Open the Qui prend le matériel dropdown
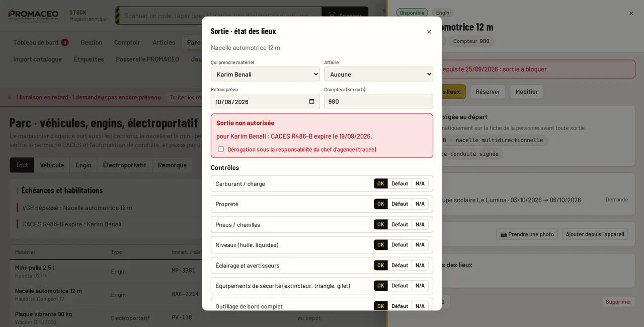This screenshot has height=327, width=644. 265,74
